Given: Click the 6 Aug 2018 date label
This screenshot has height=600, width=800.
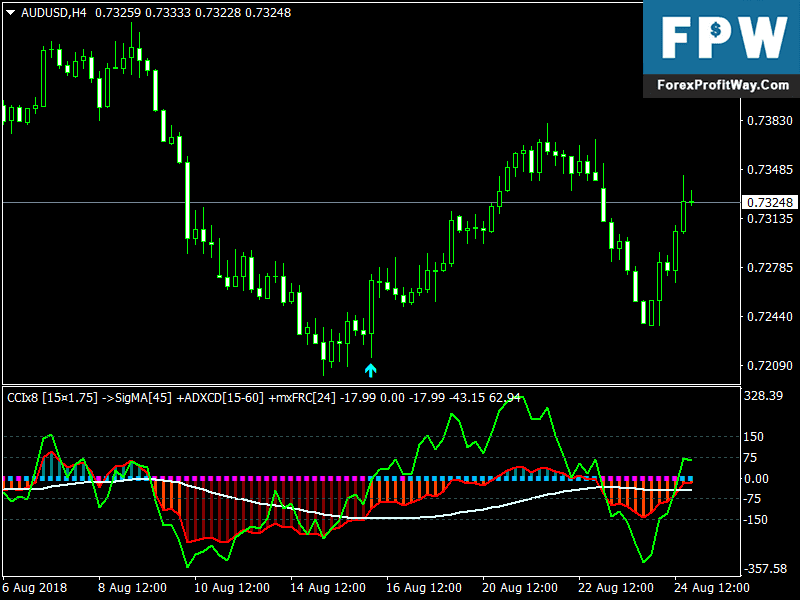Looking at the screenshot, I should [x=35, y=588].
